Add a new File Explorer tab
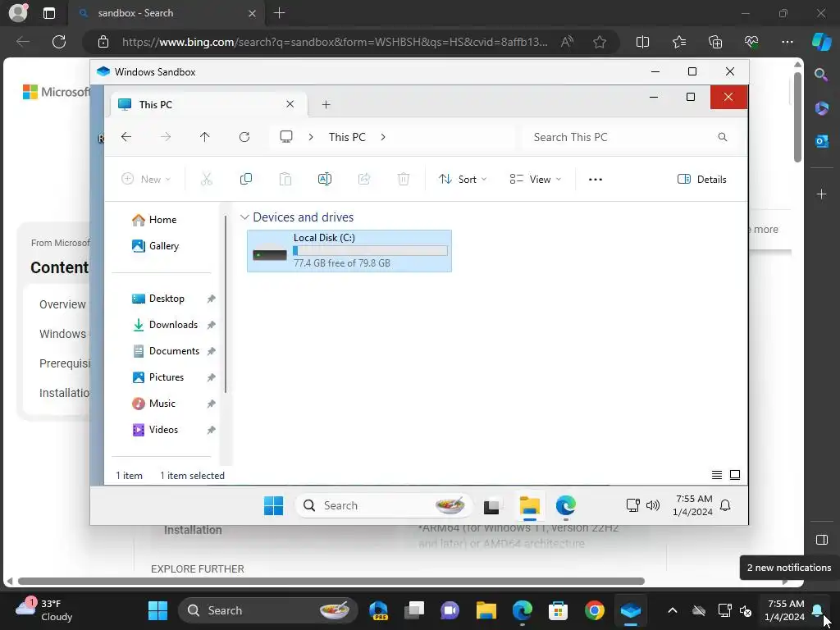The height and width of the screenshot is (630, 840). pos(326,104)
